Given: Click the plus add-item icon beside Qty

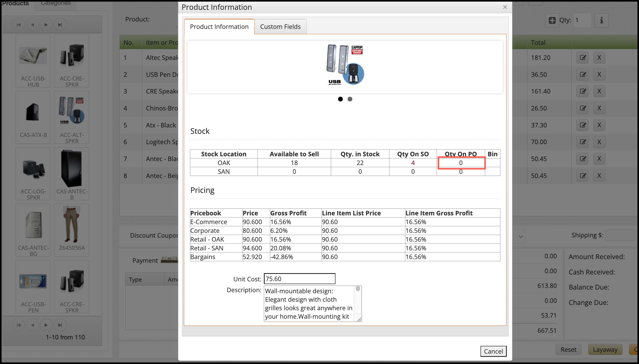Looking at the screenshot, I should coord(552,20).
